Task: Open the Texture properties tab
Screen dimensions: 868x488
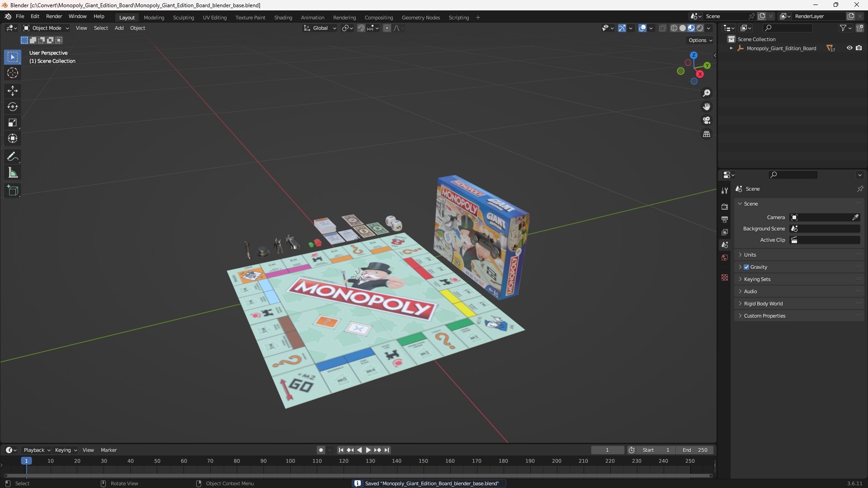Action: point(725,277)
